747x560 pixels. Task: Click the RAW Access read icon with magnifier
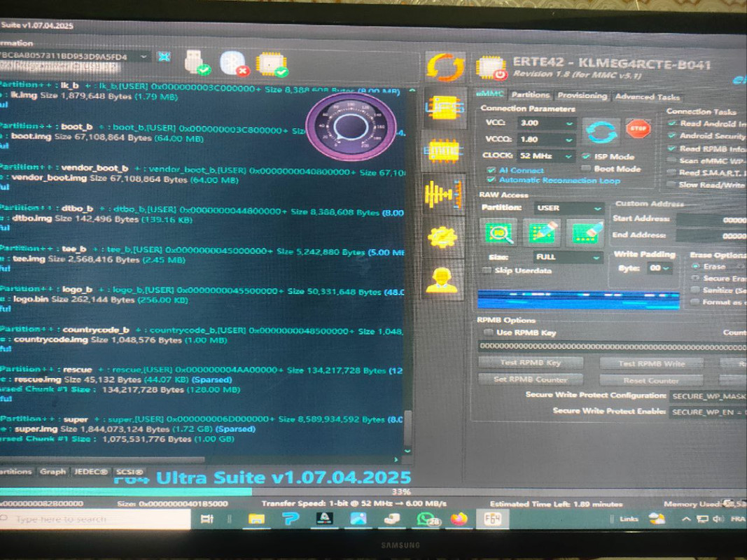pyautogui.click(x=498, y=233)
